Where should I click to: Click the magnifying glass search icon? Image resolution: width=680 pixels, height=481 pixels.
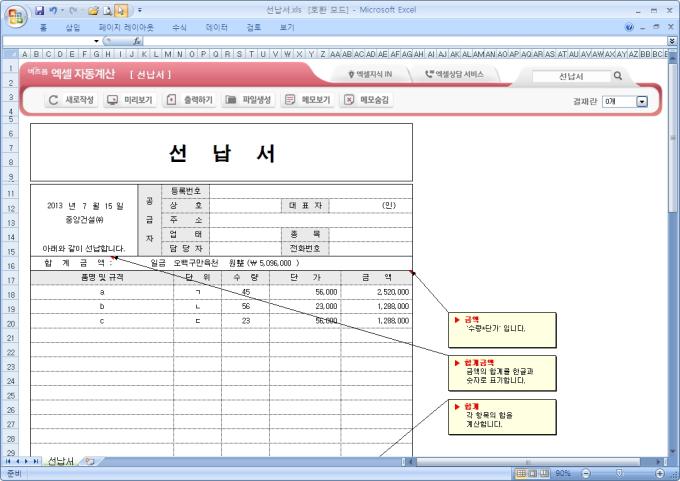coord(618,76)
